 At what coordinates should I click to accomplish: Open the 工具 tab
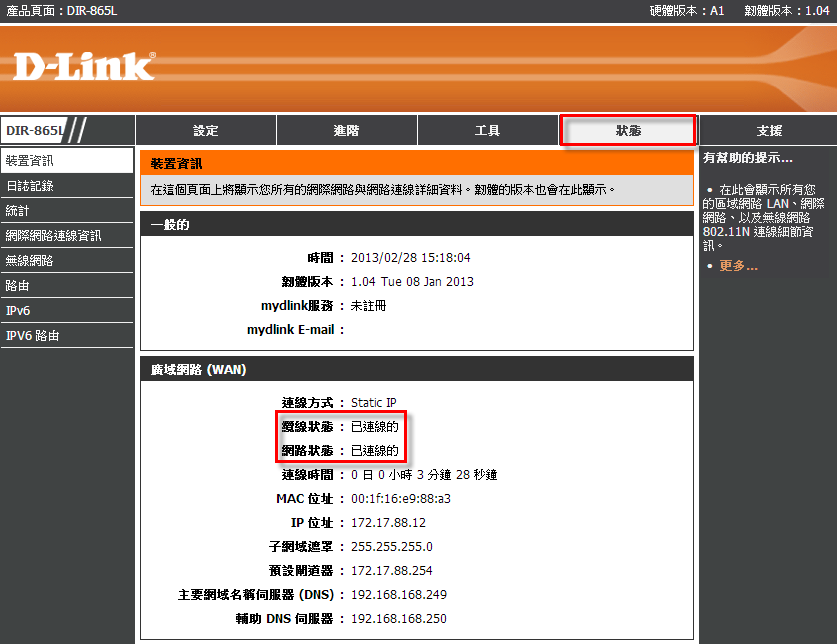487,131
